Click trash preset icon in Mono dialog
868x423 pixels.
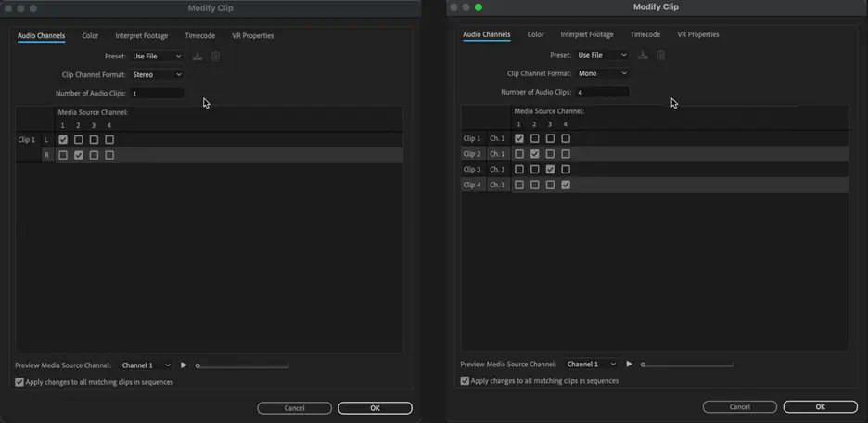[661, 56]
